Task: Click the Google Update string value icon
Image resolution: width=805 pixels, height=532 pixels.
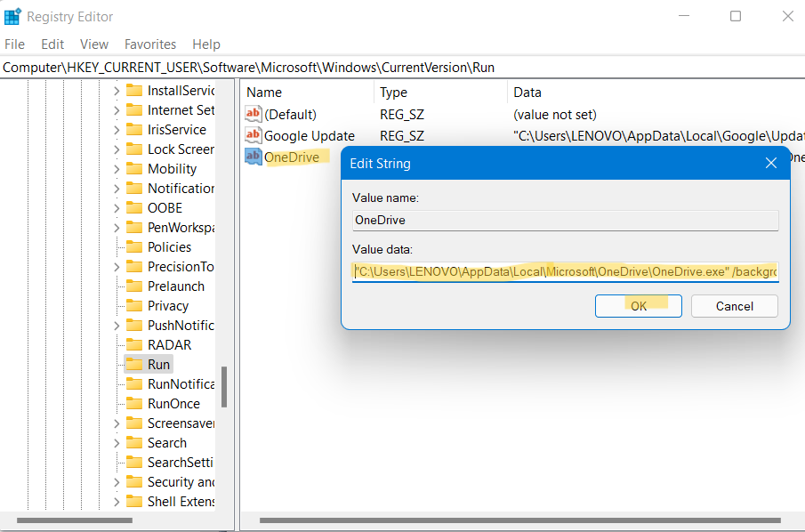Action: 254,135
